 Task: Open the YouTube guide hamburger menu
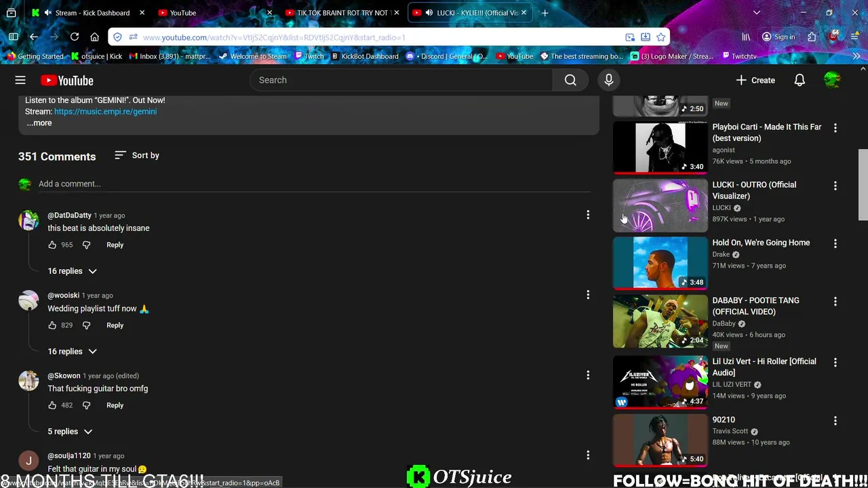20,80
